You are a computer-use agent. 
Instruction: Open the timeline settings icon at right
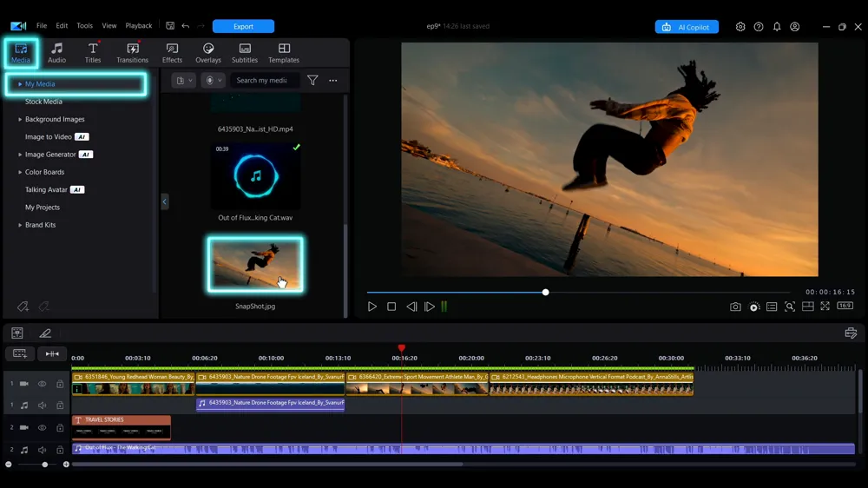point(851,333)
